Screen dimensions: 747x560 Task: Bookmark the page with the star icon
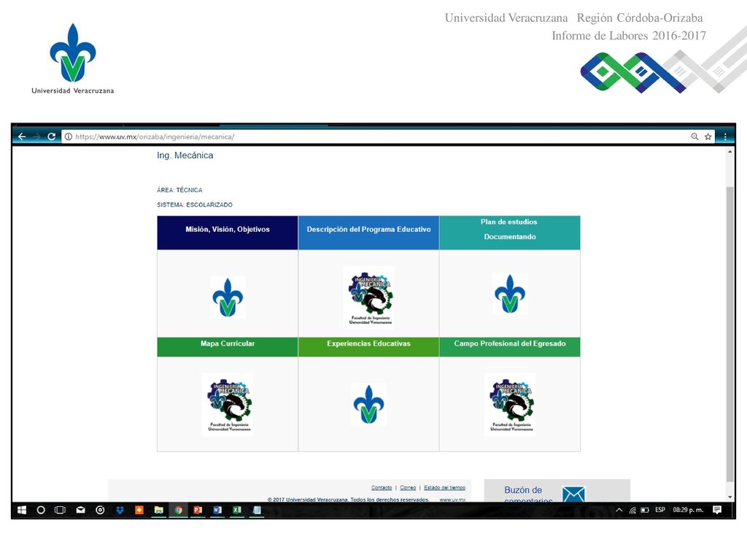[x=708, y=136]
